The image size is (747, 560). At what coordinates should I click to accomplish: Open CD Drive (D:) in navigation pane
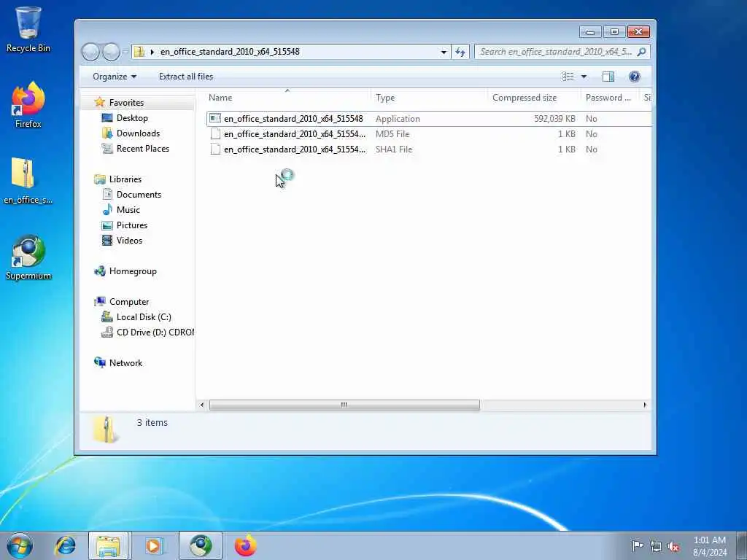pyautogui.click(x=147, y=332)
